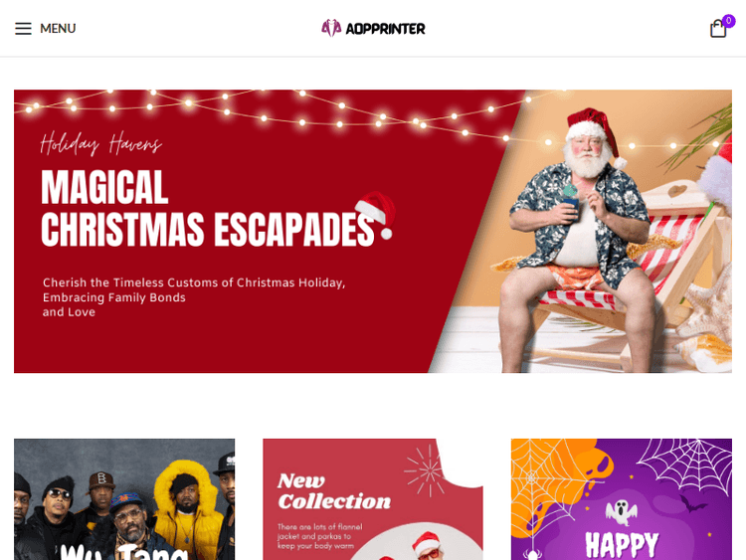
Task: Open the Magical Christmas Escapades banner
Action: pyautogui.click(x=373, y=231)
